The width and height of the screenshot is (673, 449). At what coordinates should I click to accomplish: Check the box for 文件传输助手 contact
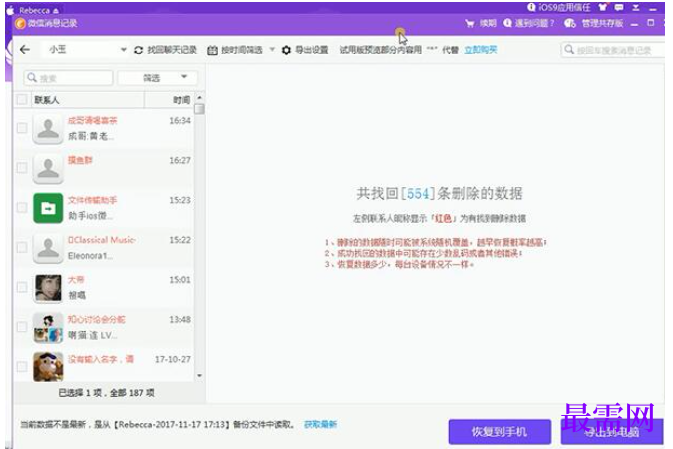[22, 207]
